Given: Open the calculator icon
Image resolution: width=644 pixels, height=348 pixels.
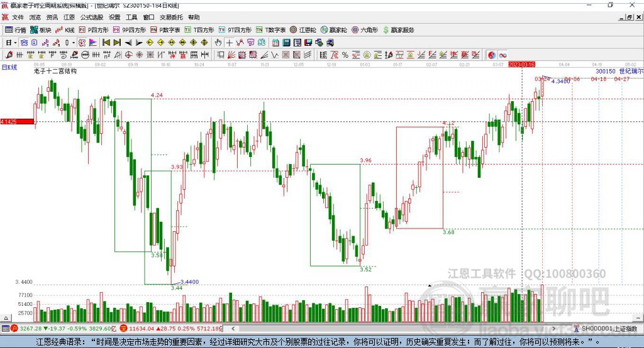Looking at the screenshot, I should 286,43.
